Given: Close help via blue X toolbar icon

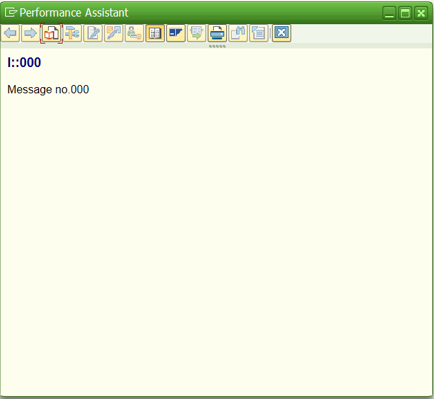Looking at the screenshot, I should (x=282, y=33).
